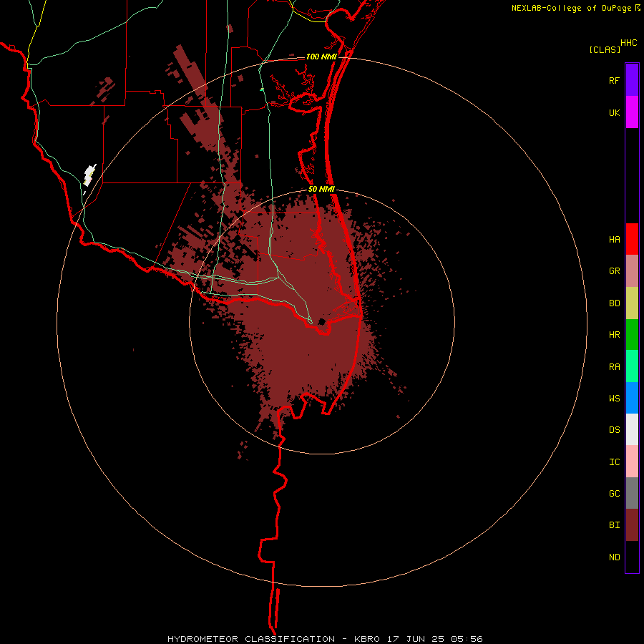Select the DS white legend swatch
Screen dimensions: 644x644
(632, 429)
